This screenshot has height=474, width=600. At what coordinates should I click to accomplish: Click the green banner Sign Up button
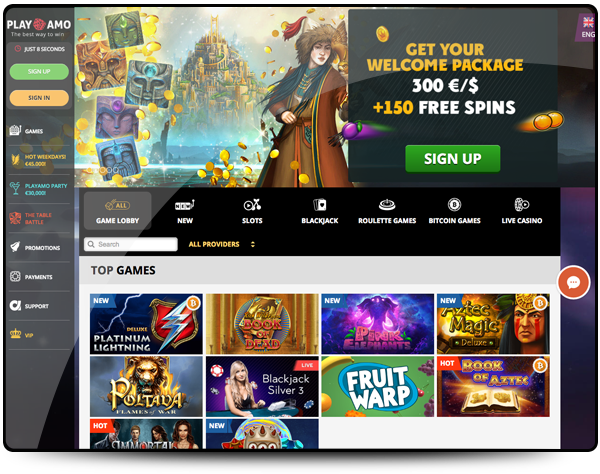(453, 158)
